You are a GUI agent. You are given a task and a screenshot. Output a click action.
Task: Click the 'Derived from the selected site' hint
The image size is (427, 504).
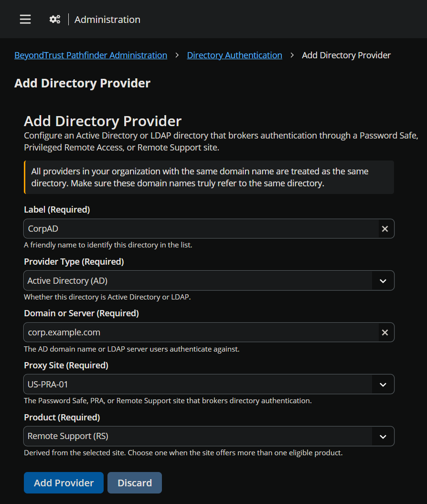pyautogui.click(x=183, y=453)
